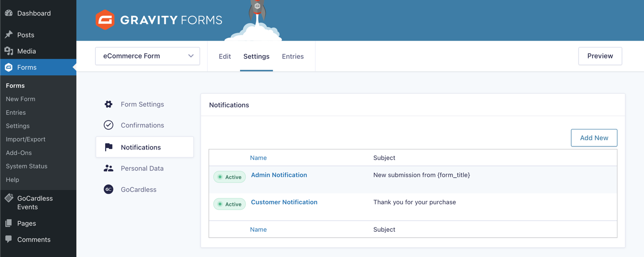The width and height of the screenshot is (644, 257).
Task: Click the Pages icon in sidebar
Action: click(9, 223)
